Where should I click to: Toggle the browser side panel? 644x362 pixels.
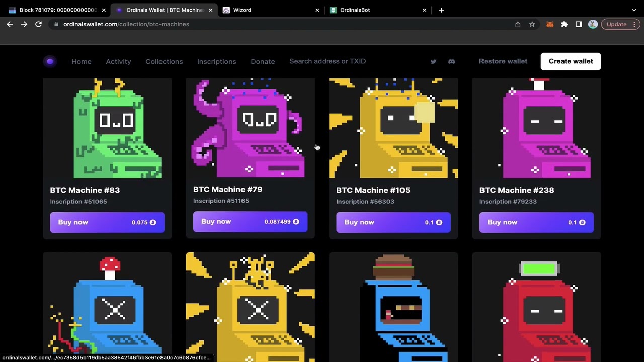point(579,24)
